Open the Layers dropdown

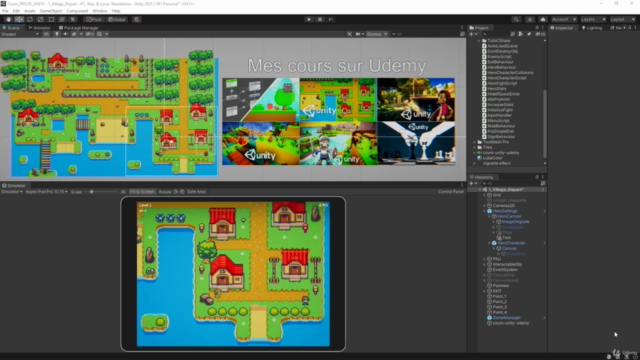[x=593, y=19]
